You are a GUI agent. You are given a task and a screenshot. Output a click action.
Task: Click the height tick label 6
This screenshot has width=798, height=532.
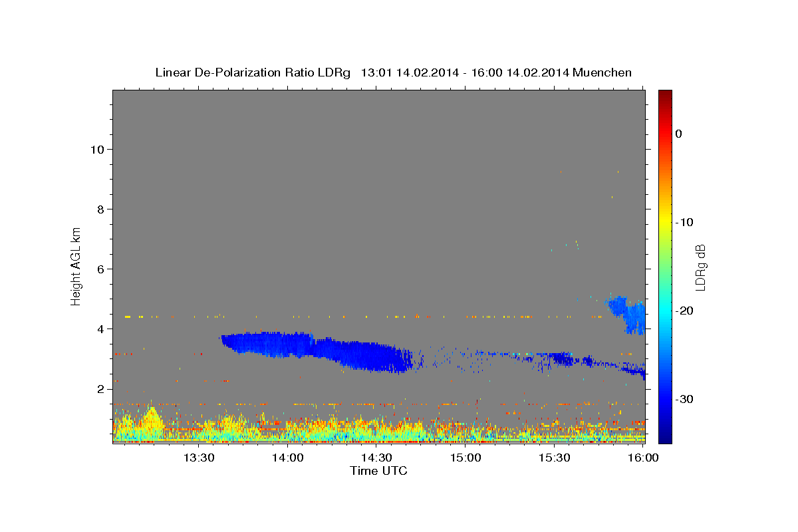point(99,269)
